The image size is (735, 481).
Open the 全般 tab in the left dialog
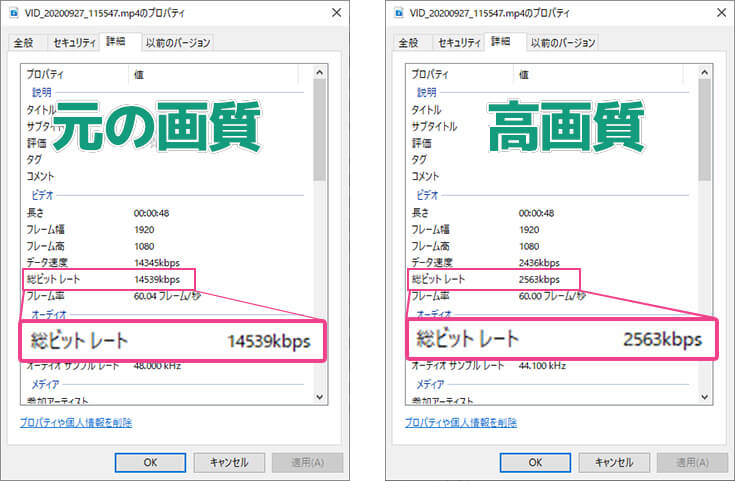[x=26, y=43]
